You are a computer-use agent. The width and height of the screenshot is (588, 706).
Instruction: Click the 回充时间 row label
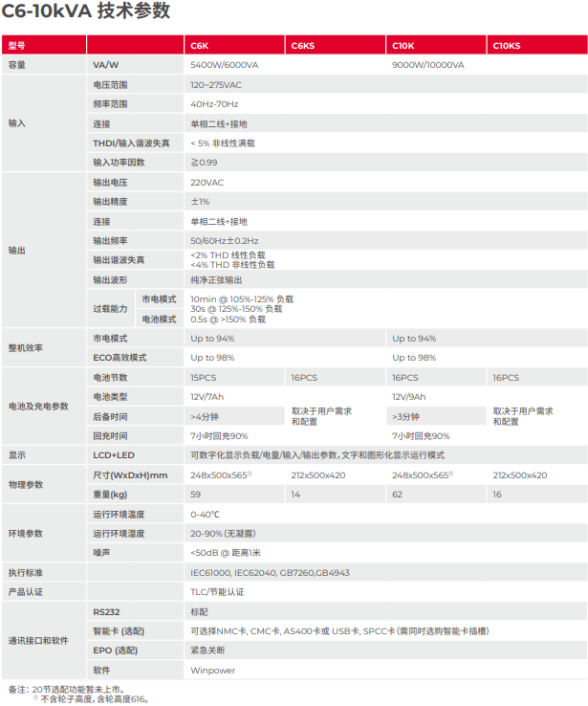pyautogui.click(x=110, y=436)
